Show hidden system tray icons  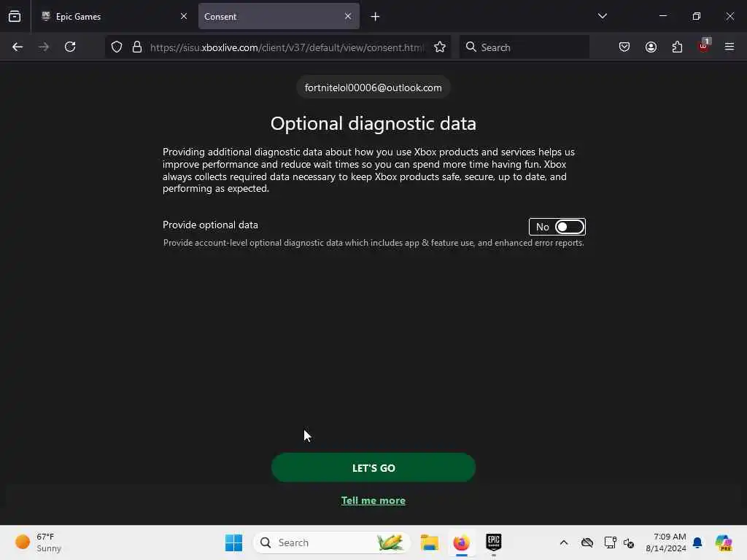click(x=564, y=542)
